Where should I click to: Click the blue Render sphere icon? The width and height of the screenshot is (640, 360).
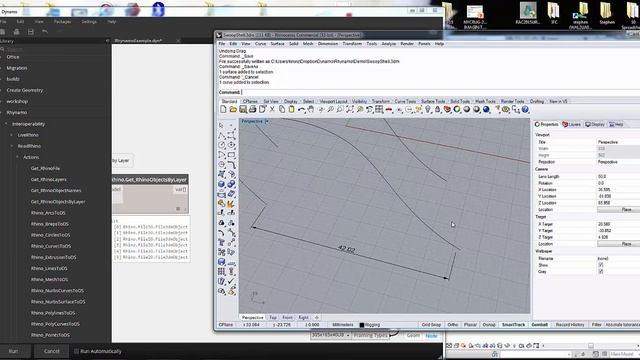pos(486,109)
